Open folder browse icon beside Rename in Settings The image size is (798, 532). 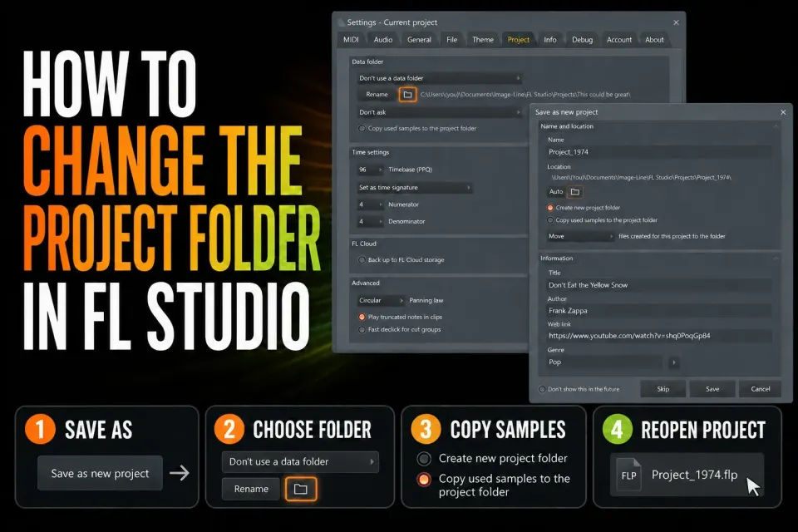407,94
